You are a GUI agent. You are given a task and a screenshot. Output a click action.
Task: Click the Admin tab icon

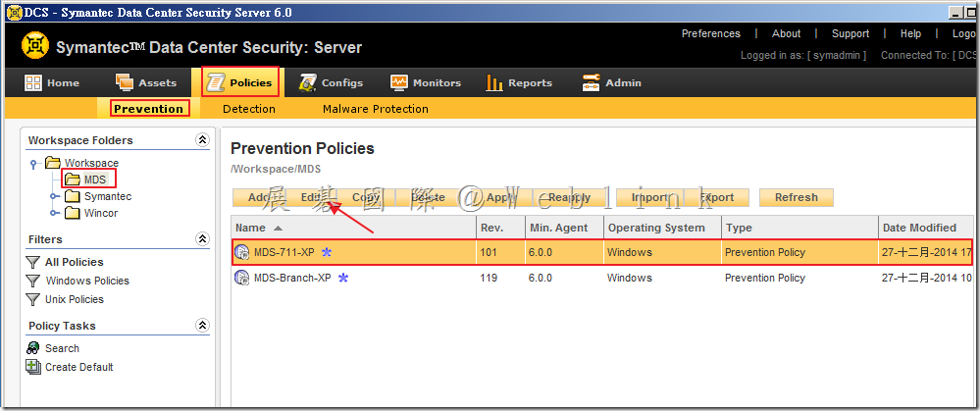(591, 82)
